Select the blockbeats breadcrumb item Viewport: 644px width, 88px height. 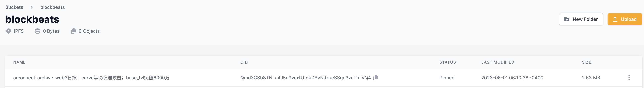point(52,7)
